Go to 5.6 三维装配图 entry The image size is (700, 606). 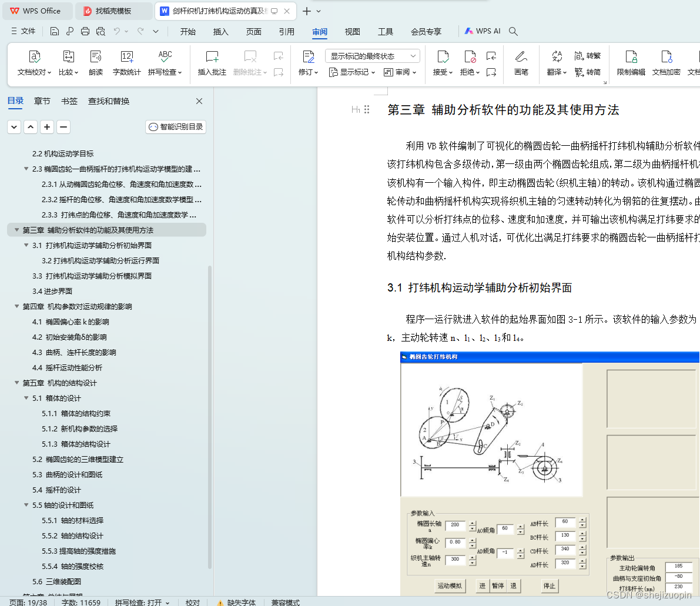tap(56, 582)
